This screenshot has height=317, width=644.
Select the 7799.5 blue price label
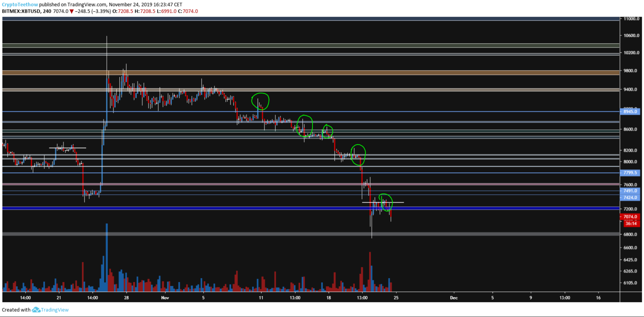(x=630, y=173)
